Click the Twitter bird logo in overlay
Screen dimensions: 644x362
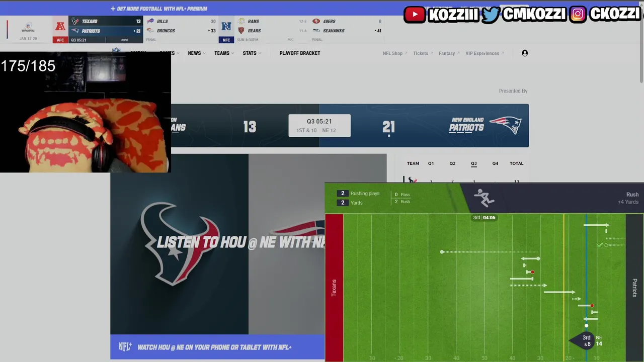491,15
